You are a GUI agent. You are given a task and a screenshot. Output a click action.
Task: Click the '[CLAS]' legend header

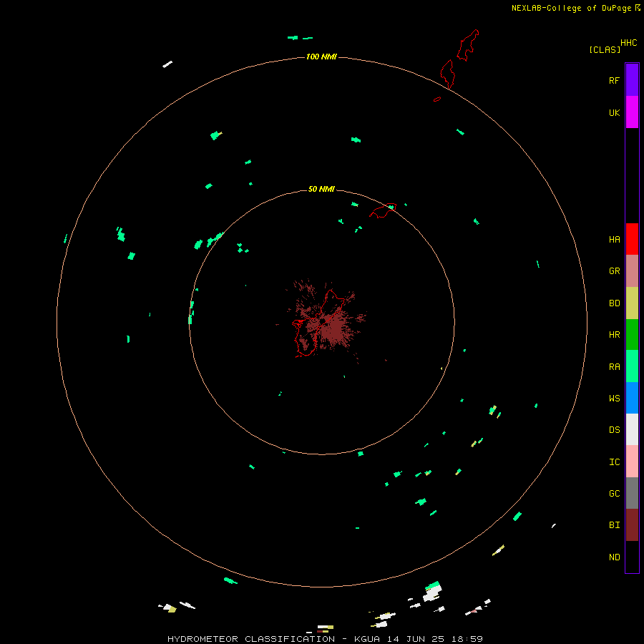tap(605, 49)
